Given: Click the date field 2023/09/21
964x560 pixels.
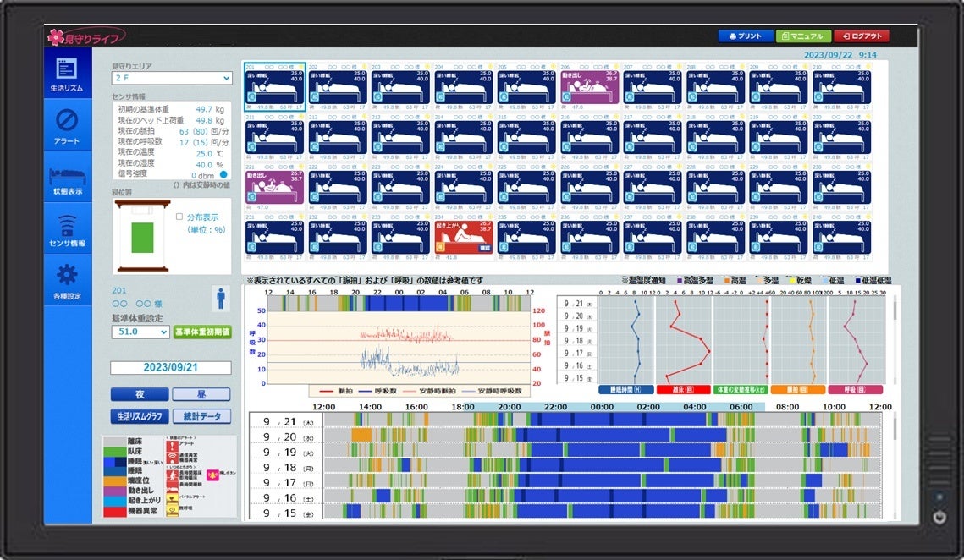Looking at the screenshot, I should [x=171, y=368].
